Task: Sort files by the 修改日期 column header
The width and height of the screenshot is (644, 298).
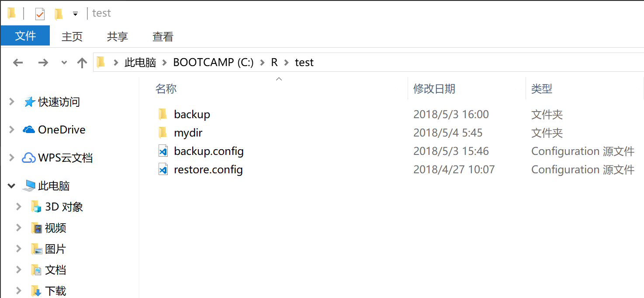Action: pyautogui.click(x=434, y=89)
